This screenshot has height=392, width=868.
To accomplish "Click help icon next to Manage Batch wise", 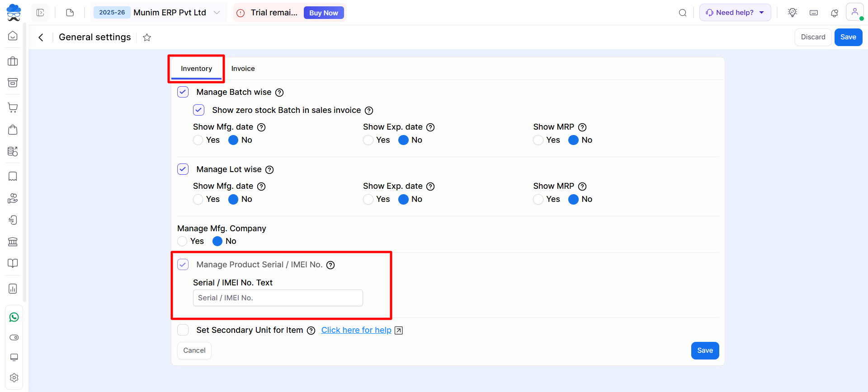I will 279,93.
